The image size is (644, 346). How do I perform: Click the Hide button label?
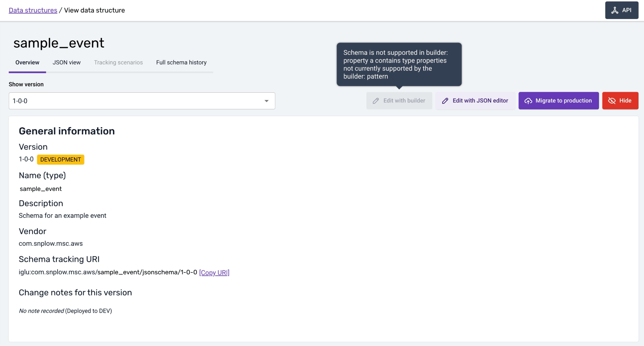[x=625, y=101]
